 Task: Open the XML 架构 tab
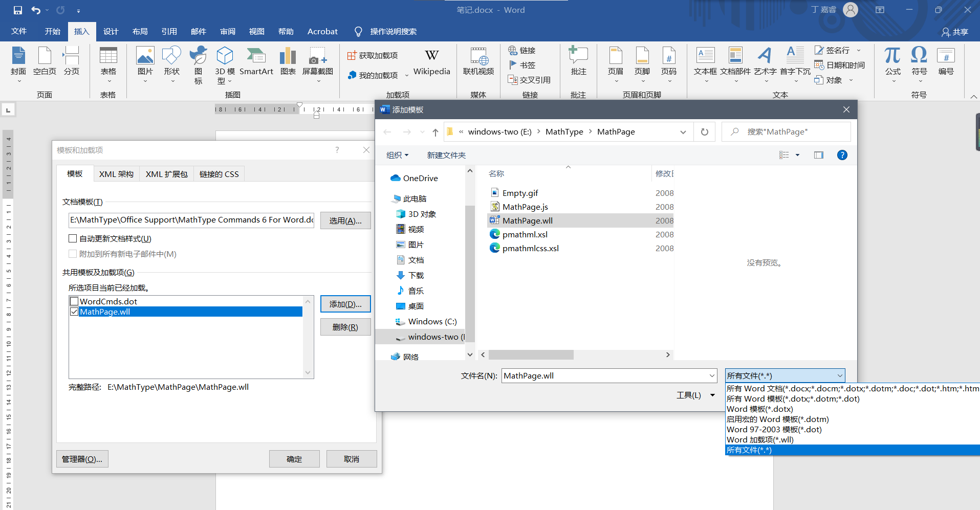(x=116, y=173)
